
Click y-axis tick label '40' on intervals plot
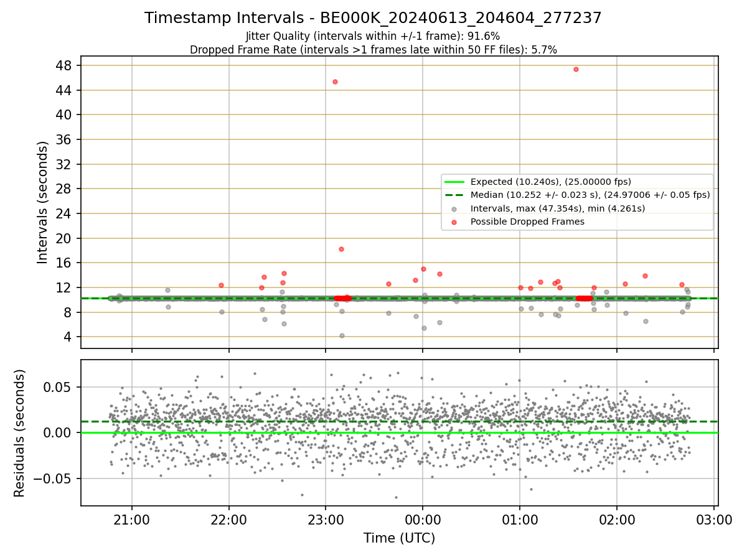click(65, 114)
